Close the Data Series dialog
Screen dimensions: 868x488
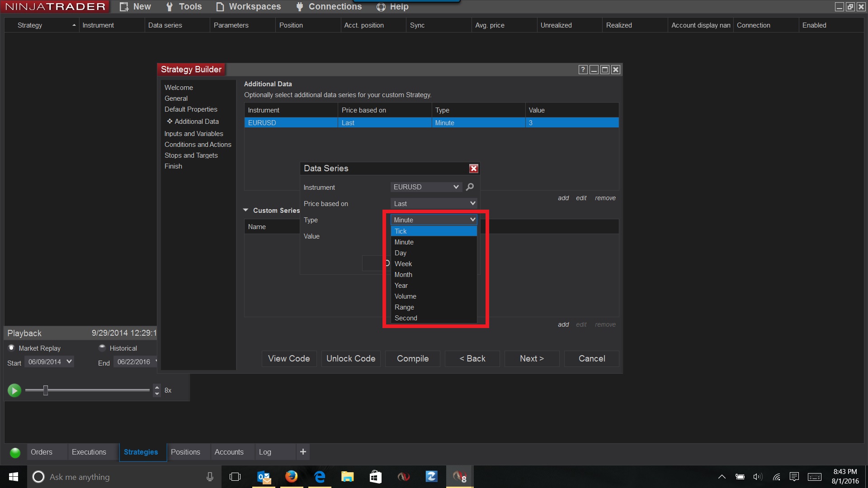pos(473,169)
